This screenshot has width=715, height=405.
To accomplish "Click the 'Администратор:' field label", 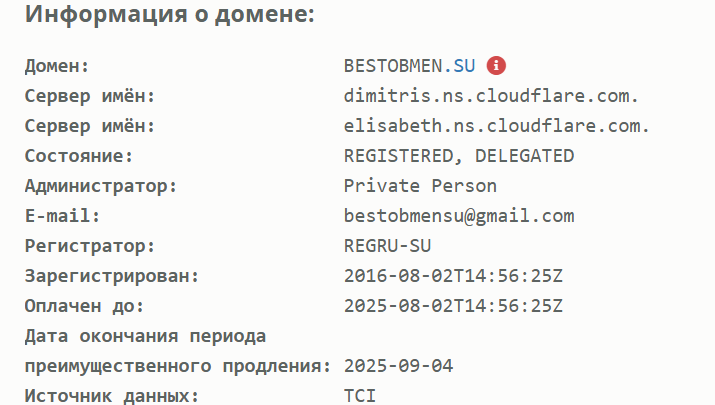I will click(x=101, y=187).
